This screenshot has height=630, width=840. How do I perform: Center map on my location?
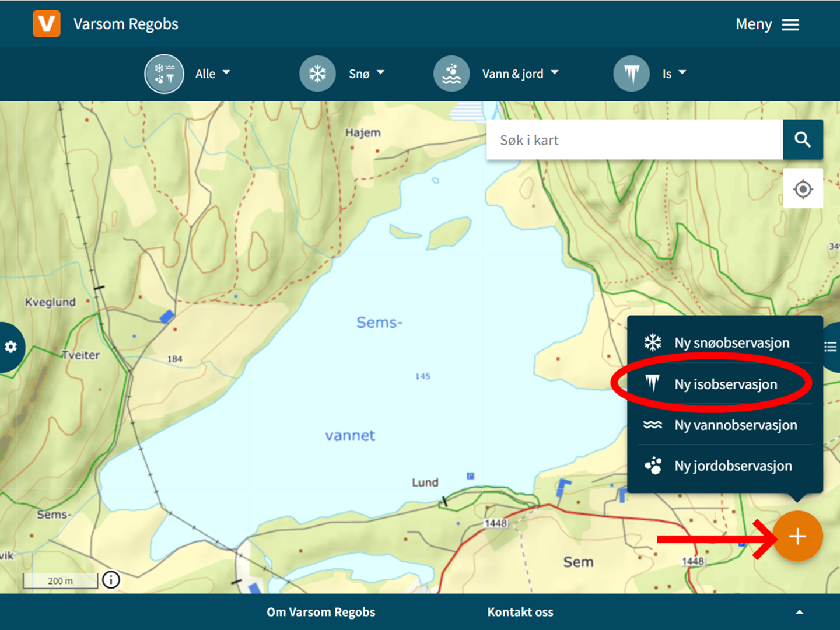tap(803, 189)
